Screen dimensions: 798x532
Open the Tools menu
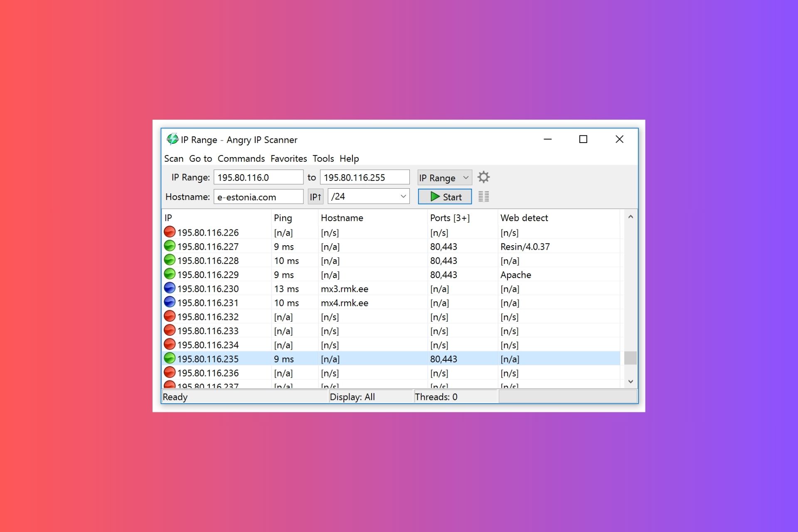pos(323,158)
